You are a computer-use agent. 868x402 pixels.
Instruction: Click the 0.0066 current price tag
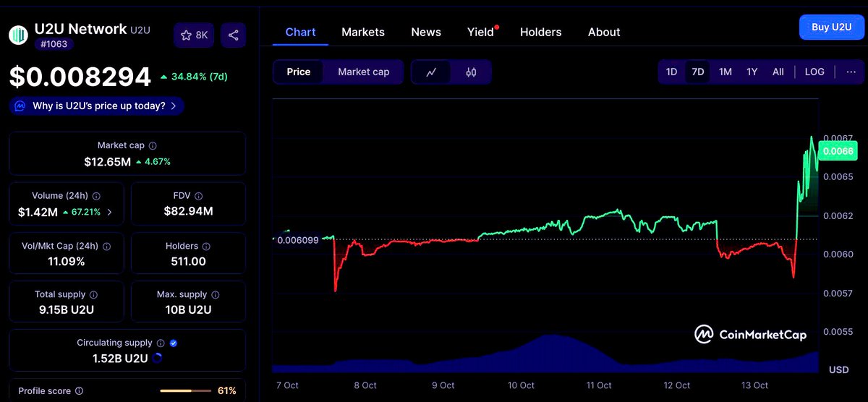[838, 151]
